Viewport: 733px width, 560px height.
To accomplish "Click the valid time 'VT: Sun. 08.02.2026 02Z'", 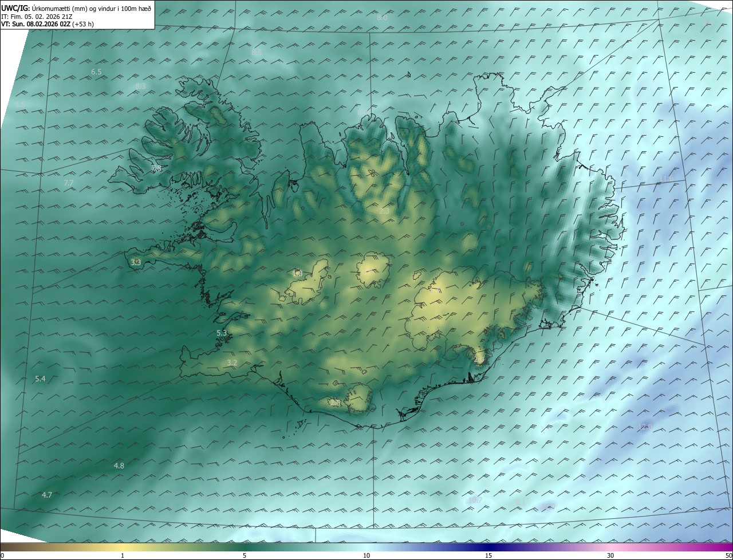I will point(36,24).
